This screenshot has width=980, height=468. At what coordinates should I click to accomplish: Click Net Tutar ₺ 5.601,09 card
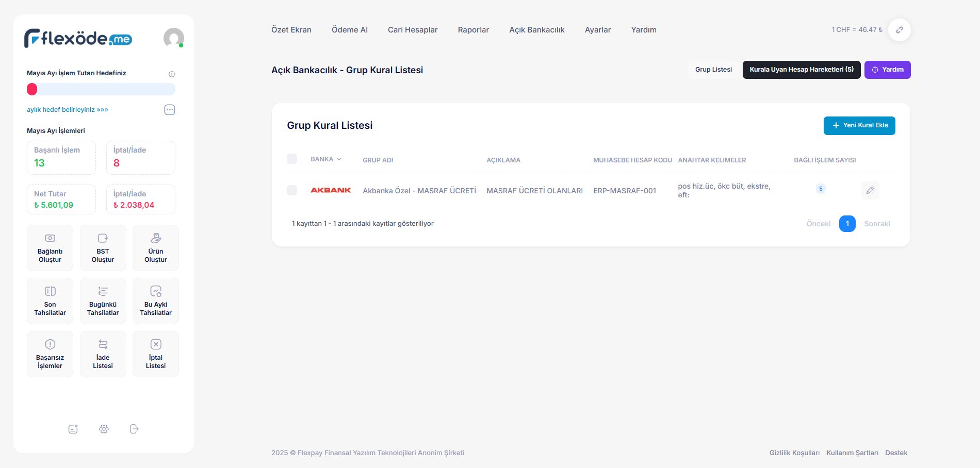click(x=61, y=199)
